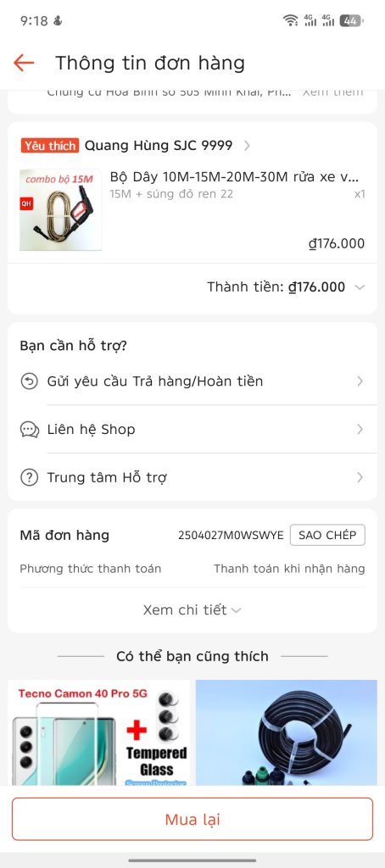This screenshot has height=868, width=385.
Task: Expand Xem chi tiết order details
Action: pos(192,610)
